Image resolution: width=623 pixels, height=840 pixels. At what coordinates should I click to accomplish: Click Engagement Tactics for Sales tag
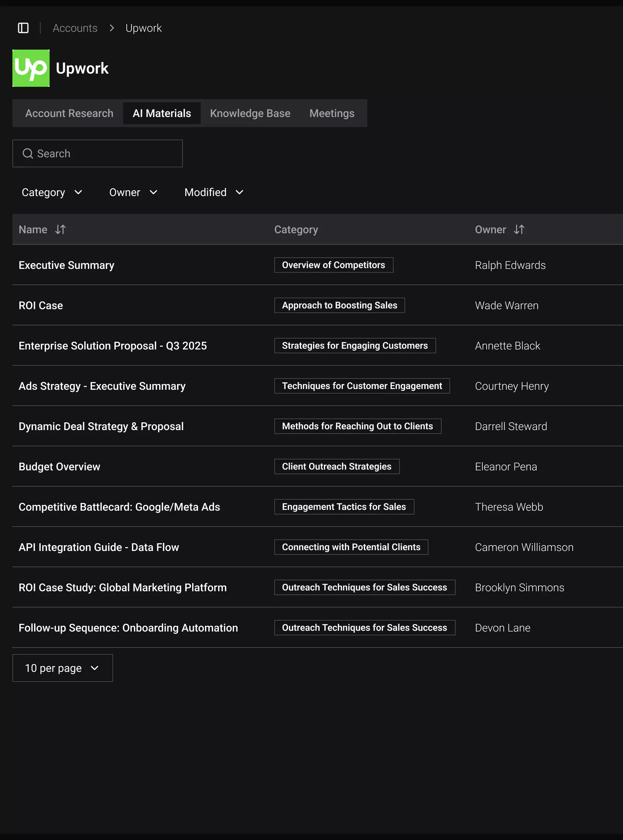pyautogui.click(x=344, y=507)
